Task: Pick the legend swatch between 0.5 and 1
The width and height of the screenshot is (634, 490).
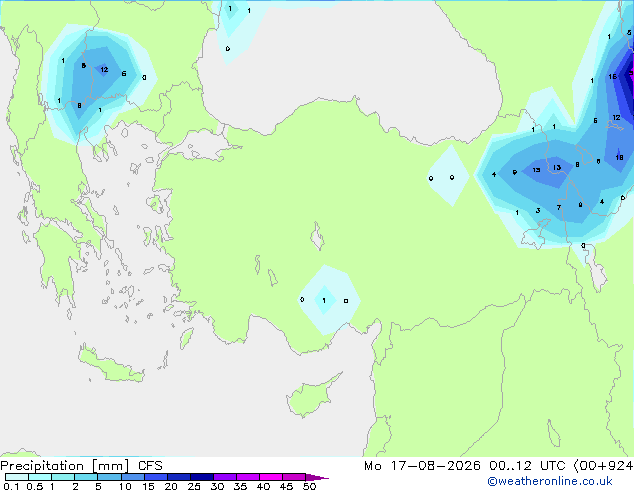Action: [x=40, y=477]
